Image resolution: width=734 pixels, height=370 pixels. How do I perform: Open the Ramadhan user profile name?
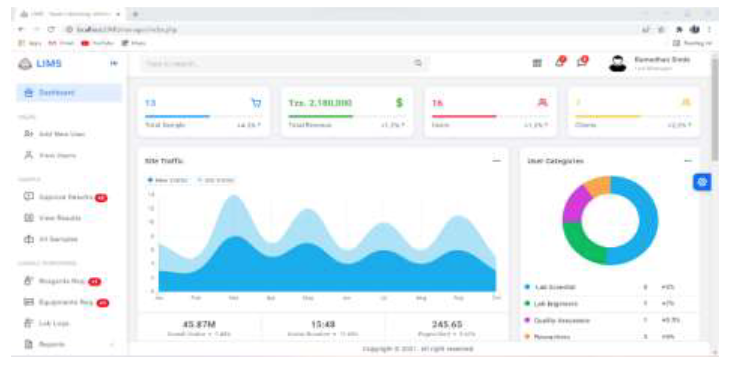[x=662, y=60]
